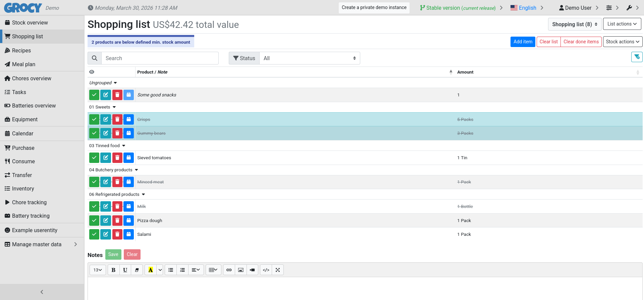Image resolution: width=644 pixels, height=300 pixels.
Task: Mark Sieved tomatoes as done
Action: tap(94, 158)
